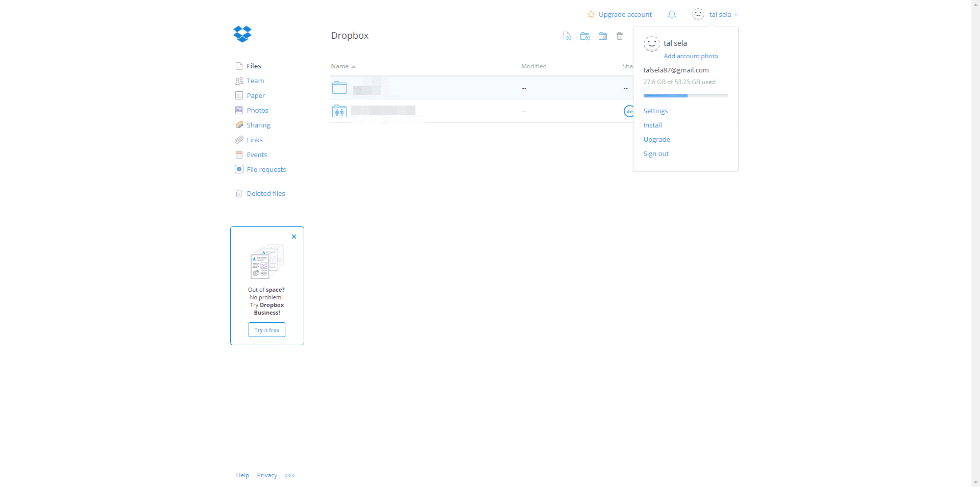Open the Files section label

(x=254, y=66)
